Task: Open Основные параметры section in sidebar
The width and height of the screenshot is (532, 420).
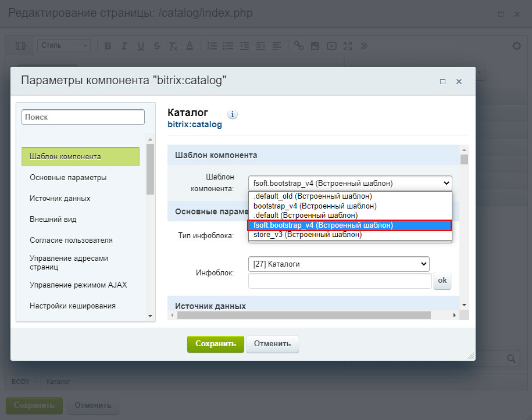Action: 68,177
